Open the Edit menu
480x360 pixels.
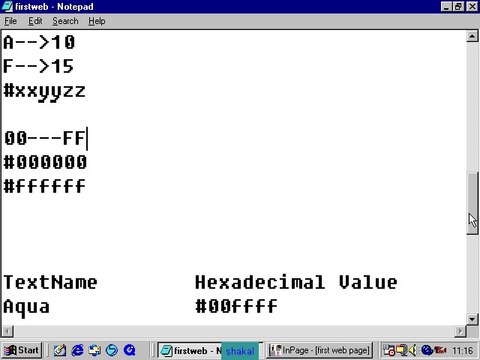pos(35,21)
